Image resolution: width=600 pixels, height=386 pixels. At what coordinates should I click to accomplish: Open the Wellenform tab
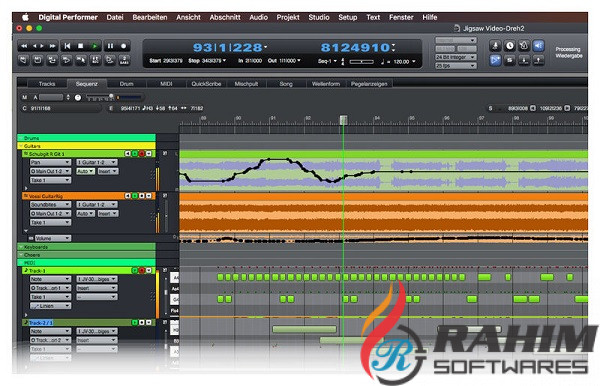click(326, 84)
